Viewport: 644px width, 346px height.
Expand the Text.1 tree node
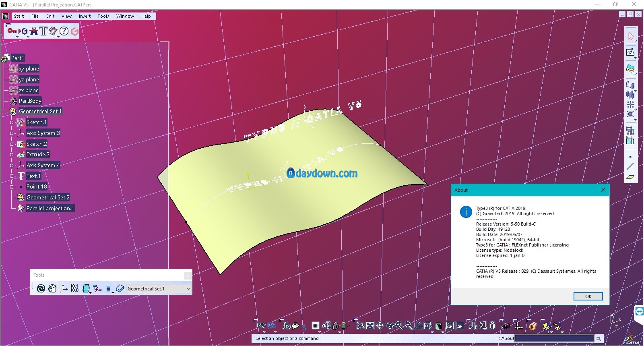click(x=12, y=176)
